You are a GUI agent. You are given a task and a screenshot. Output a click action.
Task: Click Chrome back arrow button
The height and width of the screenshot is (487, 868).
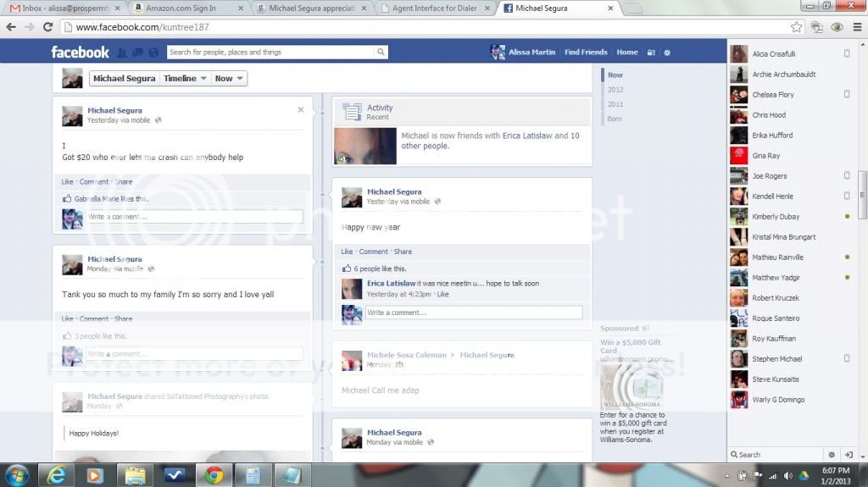point(11,26)
